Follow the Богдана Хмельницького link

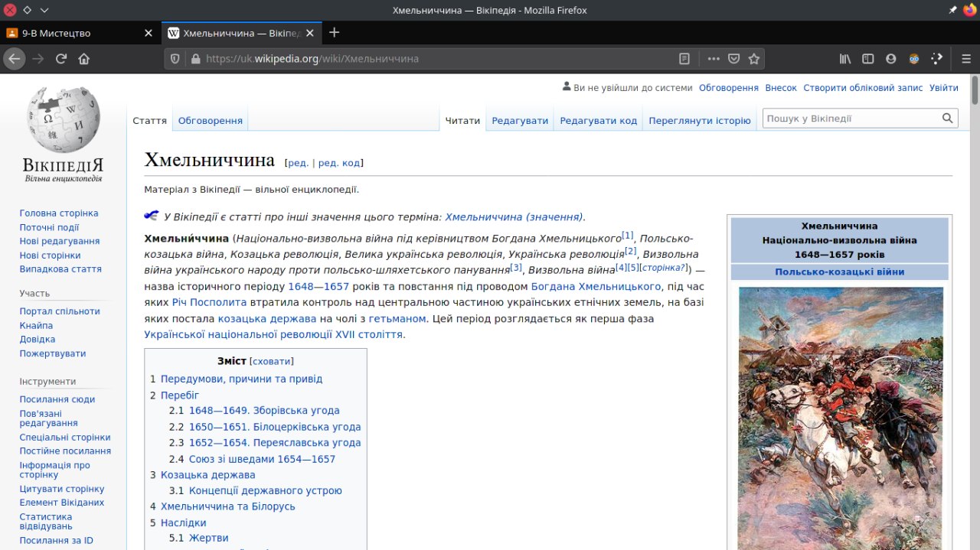tap(596, 286)
